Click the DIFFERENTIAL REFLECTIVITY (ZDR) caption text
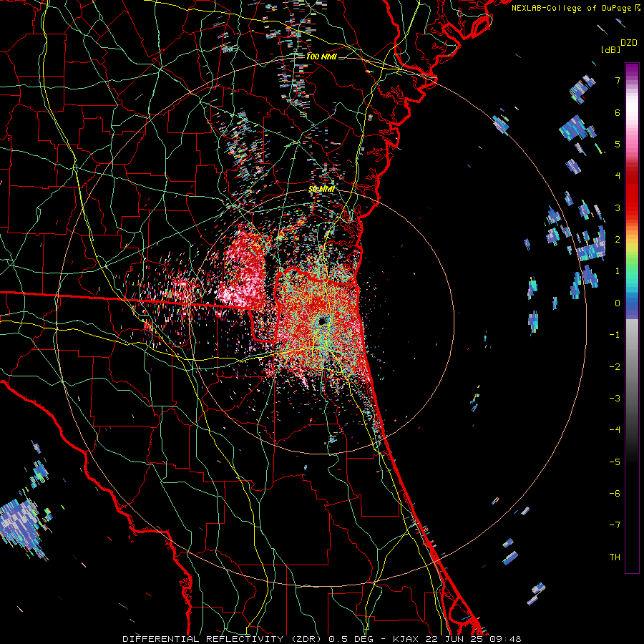Viewport: 644px width, 644px height. pyautogui.click(x=223, y=639)
